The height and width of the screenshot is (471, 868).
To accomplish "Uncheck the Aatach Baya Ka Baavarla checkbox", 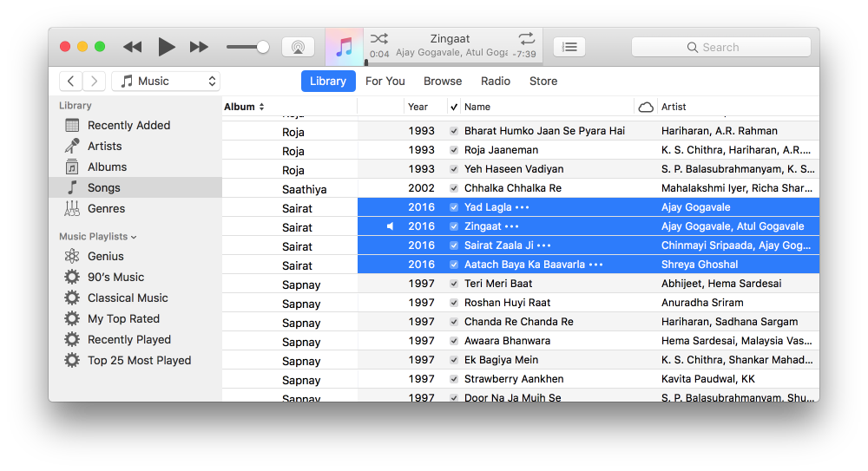I will tap(454, 265).
